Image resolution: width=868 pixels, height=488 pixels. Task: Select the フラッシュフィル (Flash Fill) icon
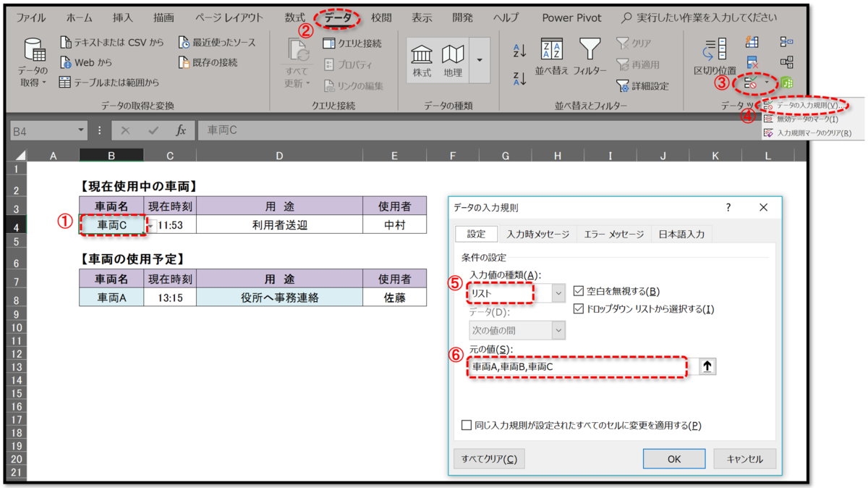point(753,42)
